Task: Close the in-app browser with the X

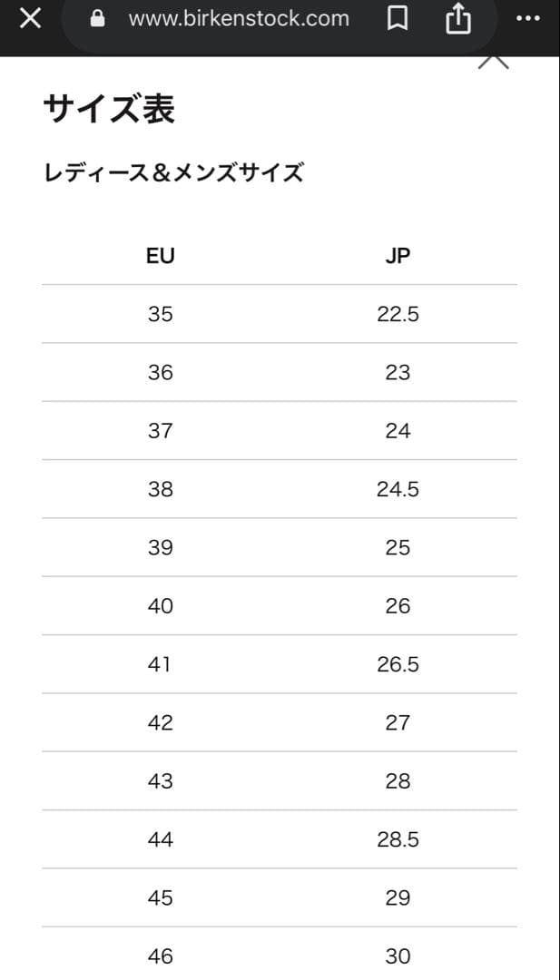Action: click(30, 18)
